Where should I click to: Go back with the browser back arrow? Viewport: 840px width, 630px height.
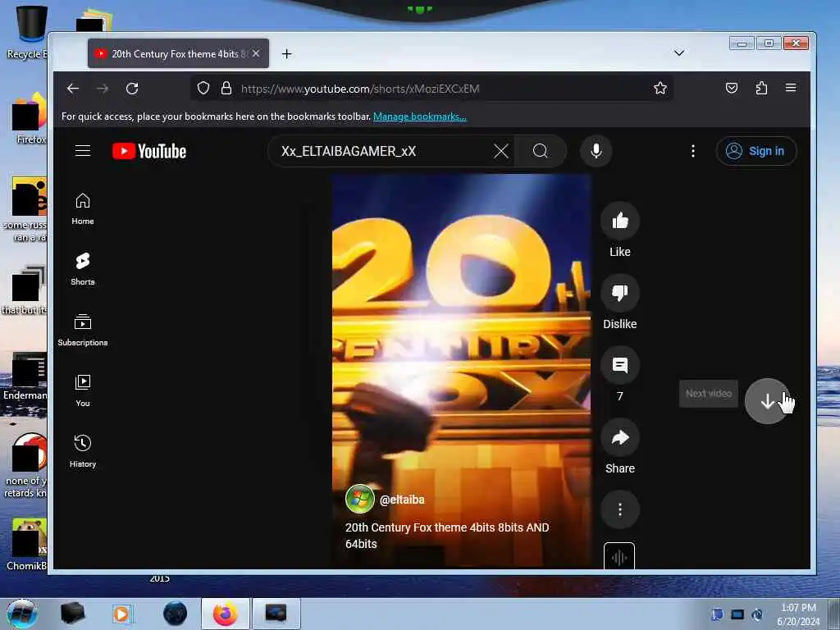click(x=73, y=89)
